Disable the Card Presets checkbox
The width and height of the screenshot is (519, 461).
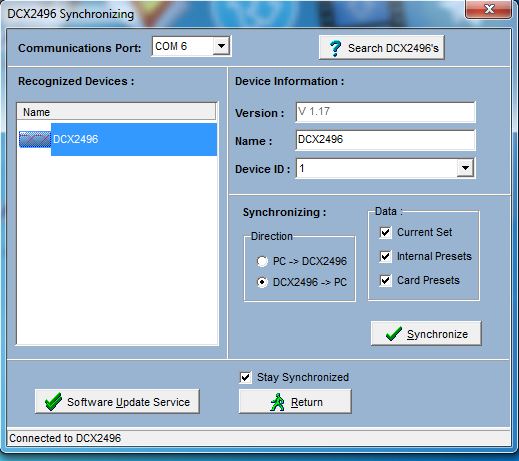coord(386,280)
